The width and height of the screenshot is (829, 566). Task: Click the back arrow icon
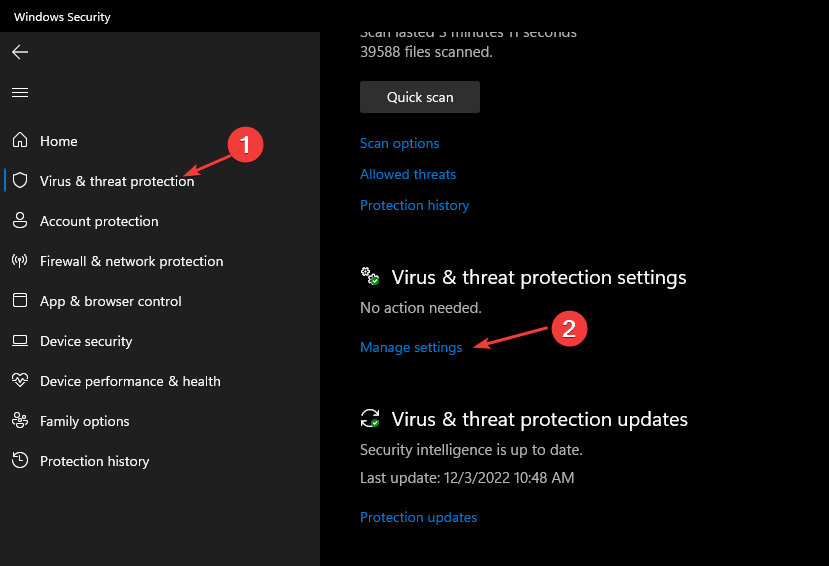coord(20,52)
